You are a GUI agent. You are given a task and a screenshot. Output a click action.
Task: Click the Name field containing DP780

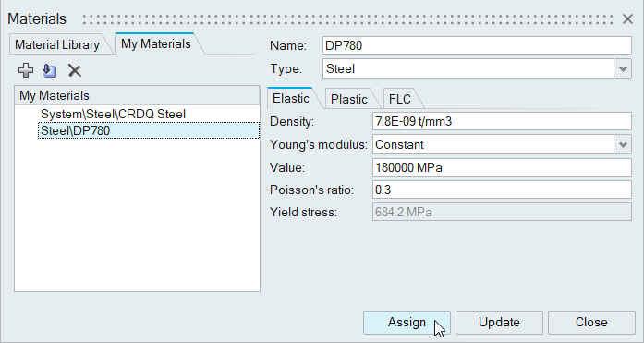pyautogui.click(x=477, y=45)
